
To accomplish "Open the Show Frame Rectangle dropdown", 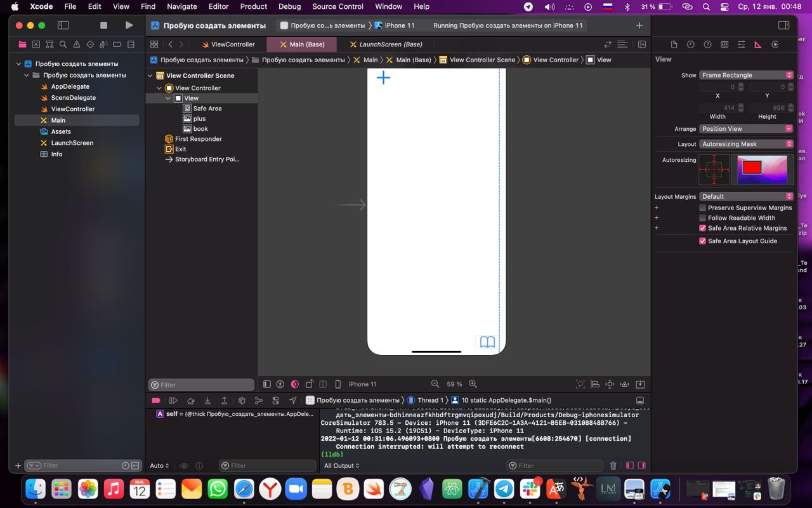I will (x=747, y=75).
